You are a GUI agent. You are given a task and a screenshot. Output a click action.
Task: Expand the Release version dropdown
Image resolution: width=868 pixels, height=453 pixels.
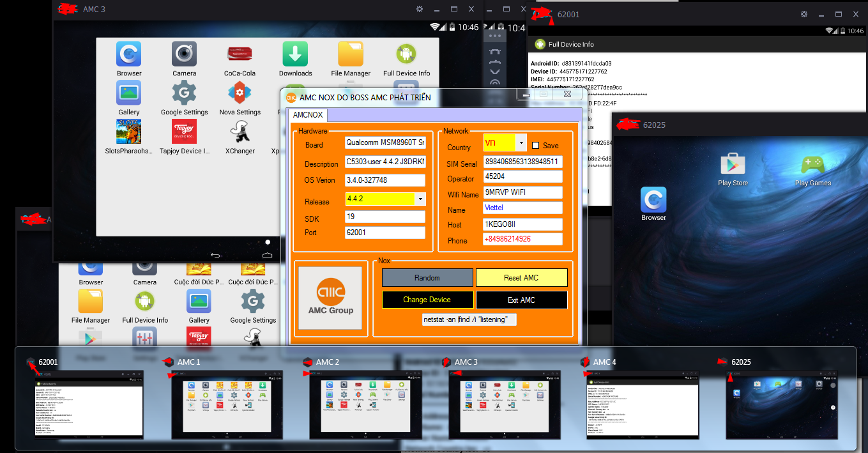tap(420, 199)
